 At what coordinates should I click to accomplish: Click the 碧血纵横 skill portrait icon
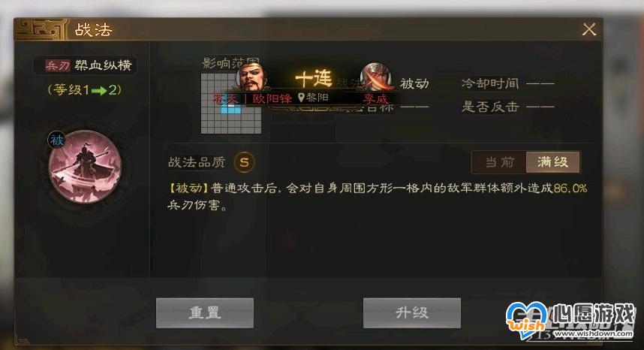coord(85,167)
